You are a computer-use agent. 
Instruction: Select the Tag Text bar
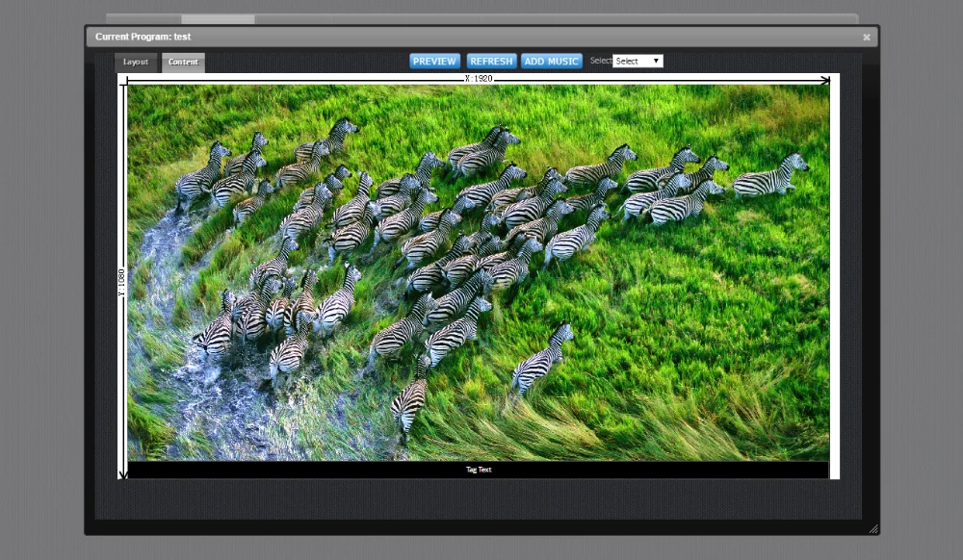point(479,470)
